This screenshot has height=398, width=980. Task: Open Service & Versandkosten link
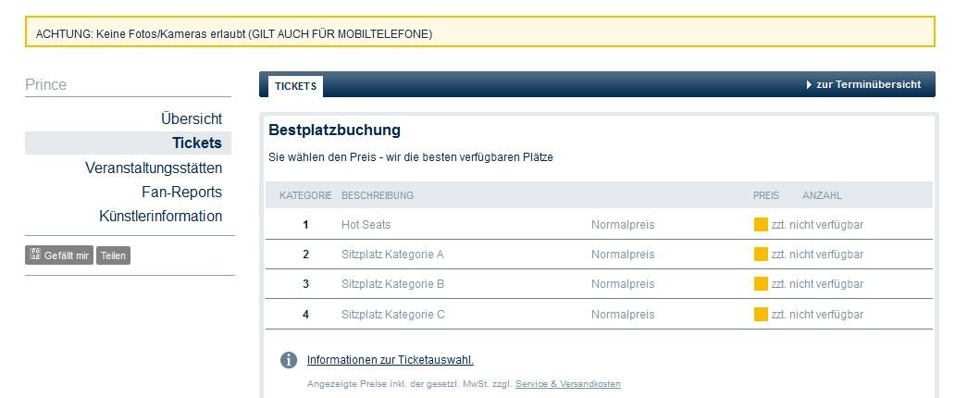(568, 383)
